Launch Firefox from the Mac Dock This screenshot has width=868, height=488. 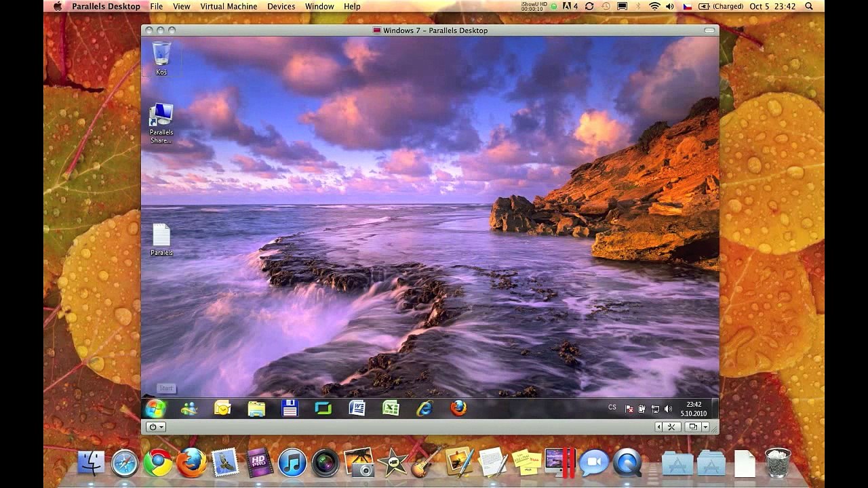click(192, 463)
